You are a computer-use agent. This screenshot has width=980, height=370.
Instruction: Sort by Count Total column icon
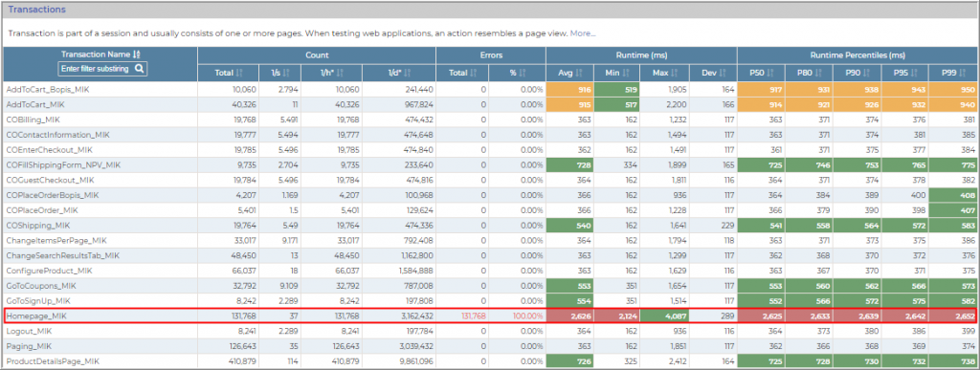239,73
